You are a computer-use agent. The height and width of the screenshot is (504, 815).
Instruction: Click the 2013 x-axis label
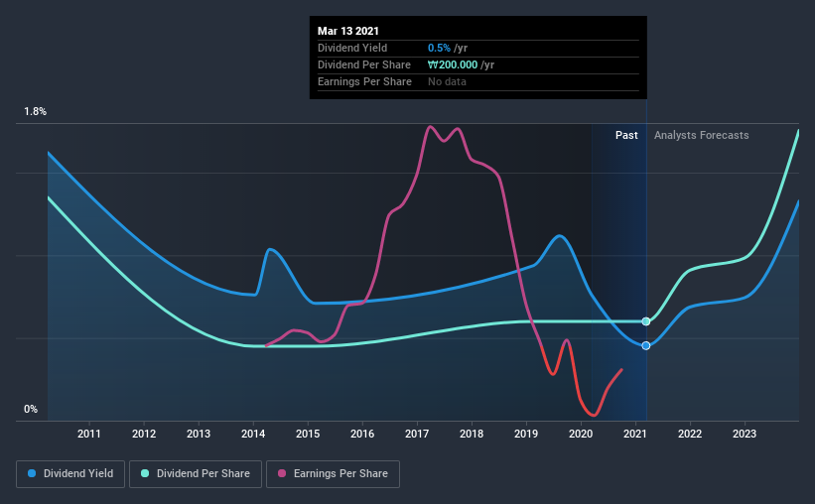199,434
